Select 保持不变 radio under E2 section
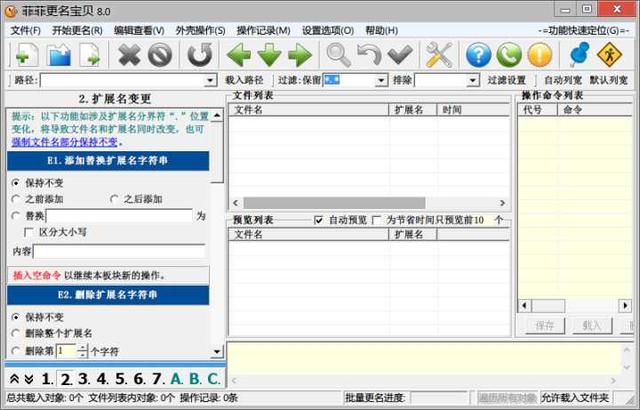640x410 pixels. point(16,317)
